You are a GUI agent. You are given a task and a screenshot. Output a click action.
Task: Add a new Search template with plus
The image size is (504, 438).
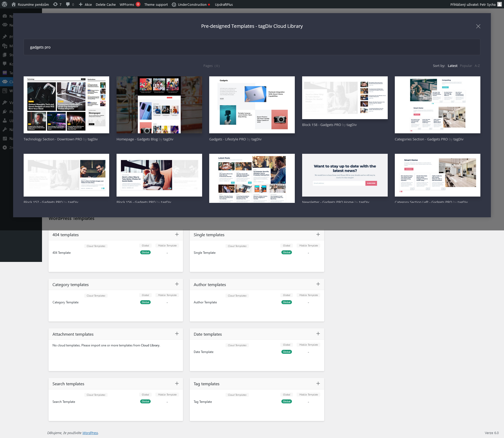pos(177,383)
